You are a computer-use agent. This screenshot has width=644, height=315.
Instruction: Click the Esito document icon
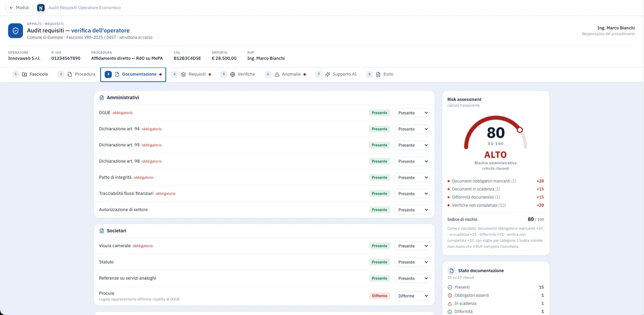378,74
